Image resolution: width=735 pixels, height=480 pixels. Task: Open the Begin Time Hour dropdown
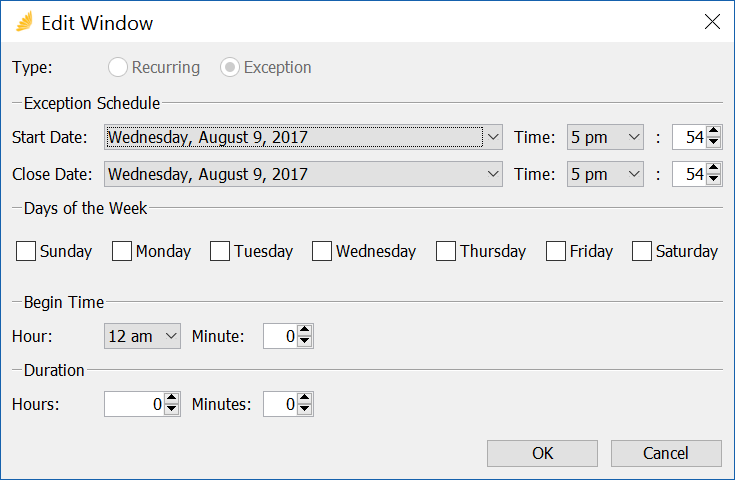coord(142,336)
